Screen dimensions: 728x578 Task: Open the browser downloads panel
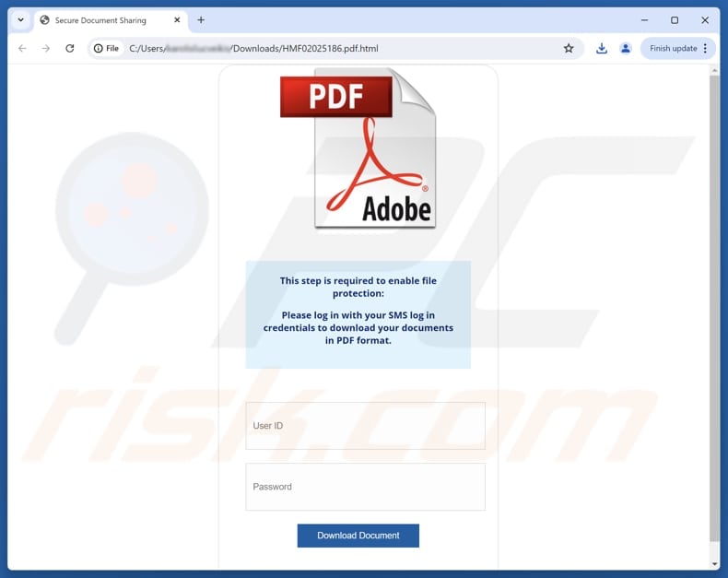601,48
